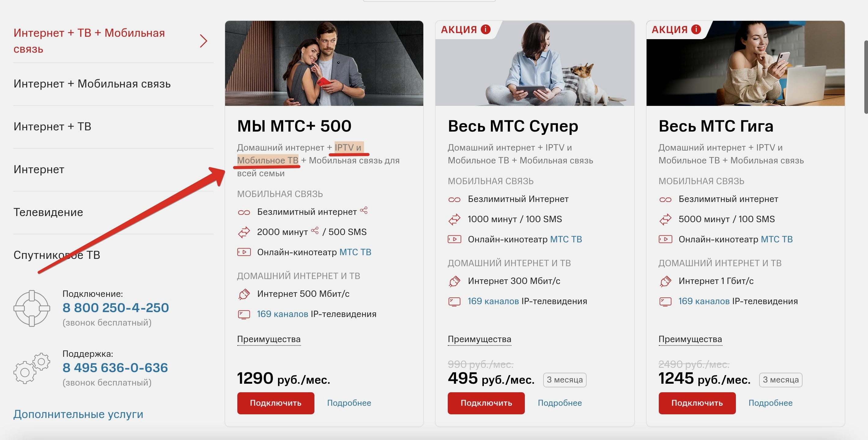The width and height of the screenshot is (868, 440).
Task: Click the gears support icon
Action: [32, 368]
